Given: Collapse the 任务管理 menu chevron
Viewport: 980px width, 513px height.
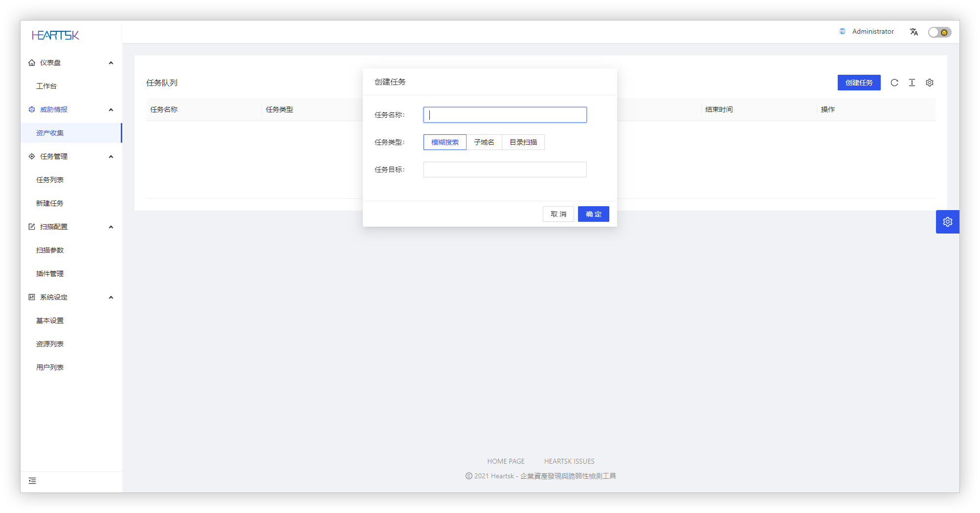Looking at the screenshot, I should click(x=111, y=157).
